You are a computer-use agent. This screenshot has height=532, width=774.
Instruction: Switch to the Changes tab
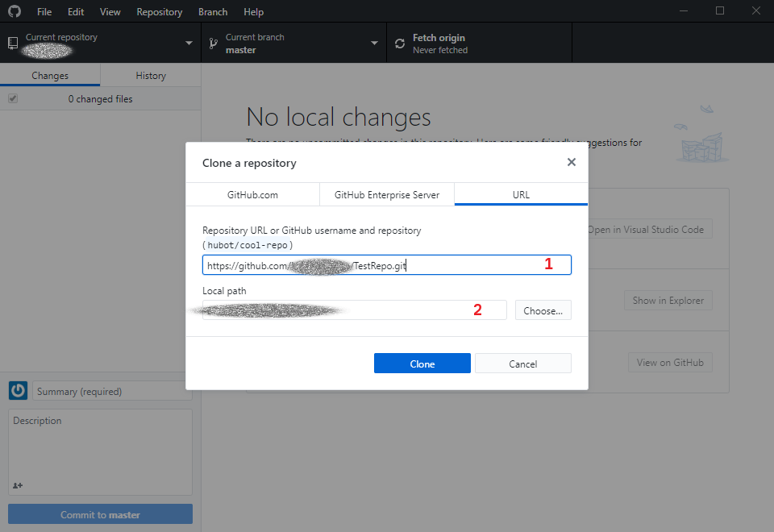(50, 76)
